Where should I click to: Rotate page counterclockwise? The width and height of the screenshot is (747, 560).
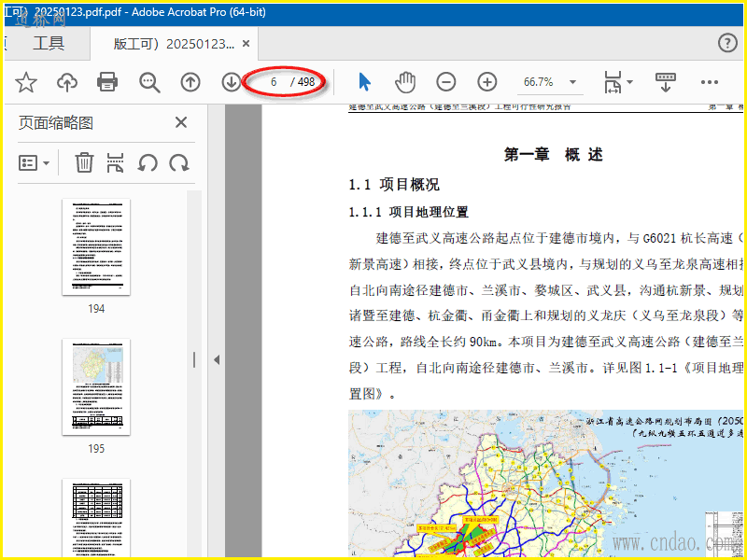(x=147, y=162)
